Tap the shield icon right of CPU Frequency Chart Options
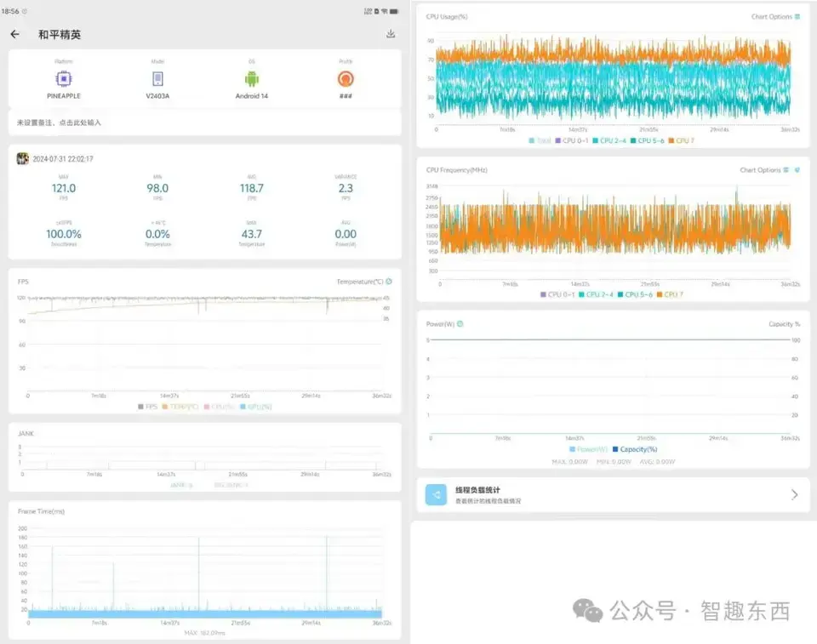Screen dimensions: 817x644 [797, 170]
